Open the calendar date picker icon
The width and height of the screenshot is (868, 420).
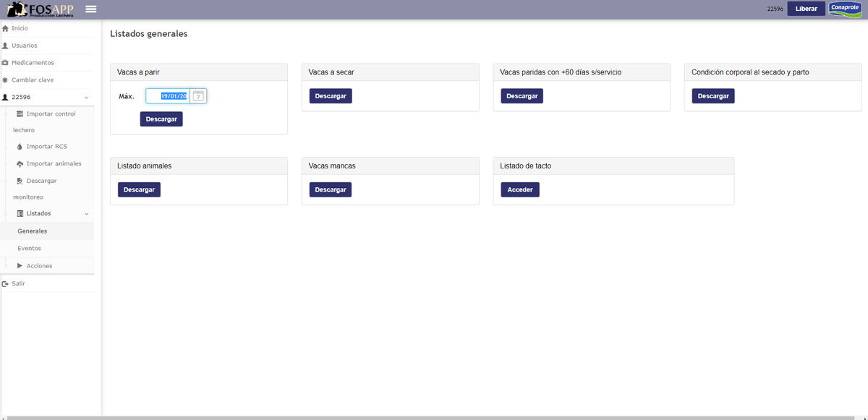point(198,96)
